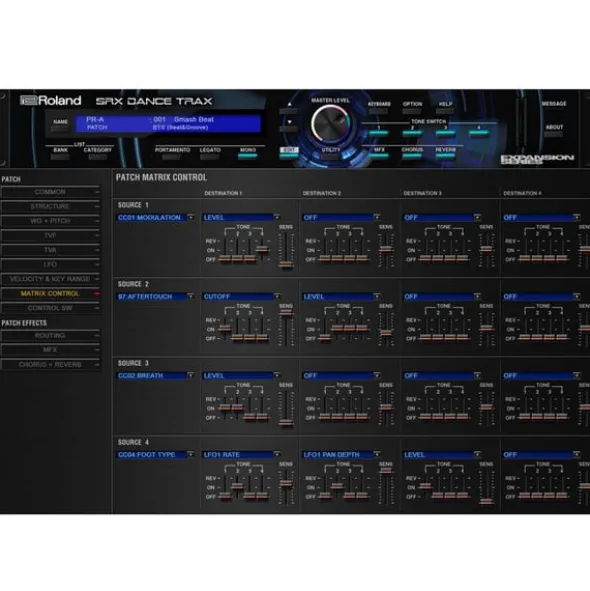Set Source 2 Destination 1 Tone 1 switch
The height and width of the screenshot is (591, 590).
225,328
